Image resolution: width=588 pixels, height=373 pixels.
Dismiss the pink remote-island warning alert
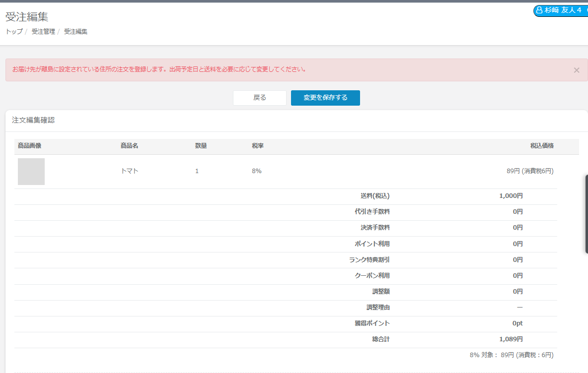[576, 70]
